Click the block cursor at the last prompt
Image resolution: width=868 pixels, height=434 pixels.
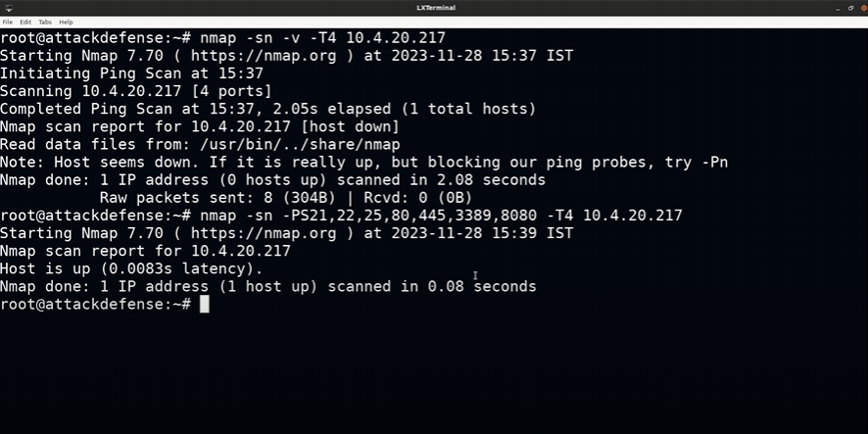pos(204,305)
